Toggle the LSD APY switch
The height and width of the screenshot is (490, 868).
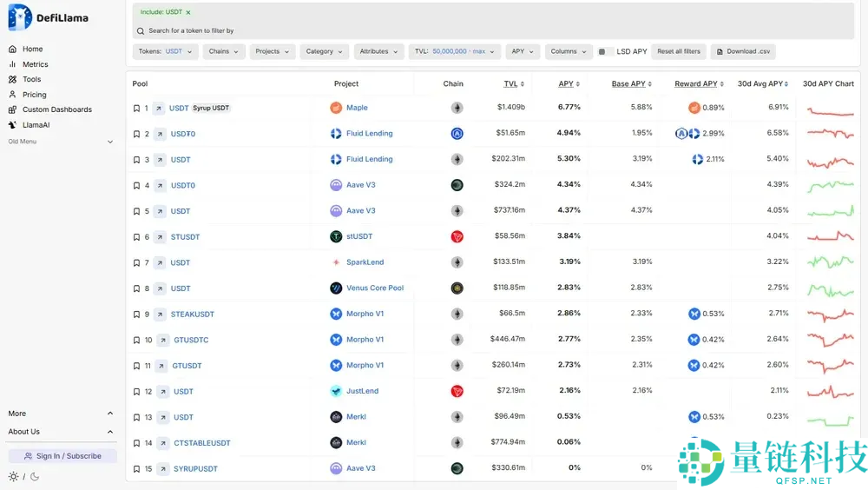click(x=606, y=51)
